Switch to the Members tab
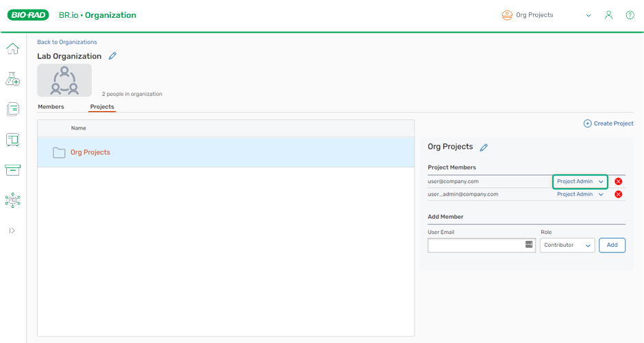 pyautogui.click(x=51, y=107)
